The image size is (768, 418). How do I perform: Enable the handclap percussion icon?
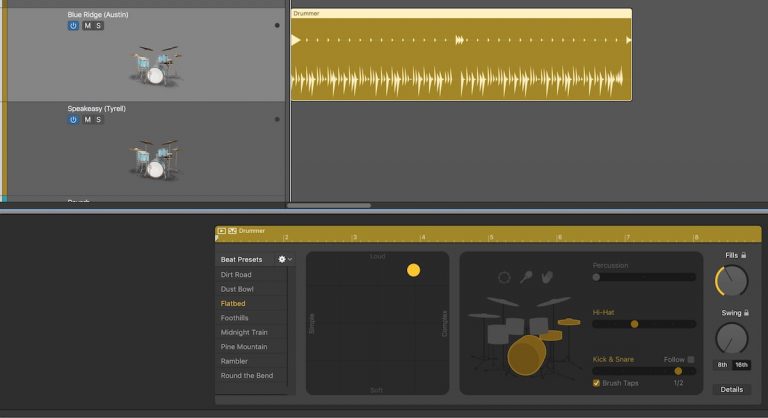[x=547, y=277]
